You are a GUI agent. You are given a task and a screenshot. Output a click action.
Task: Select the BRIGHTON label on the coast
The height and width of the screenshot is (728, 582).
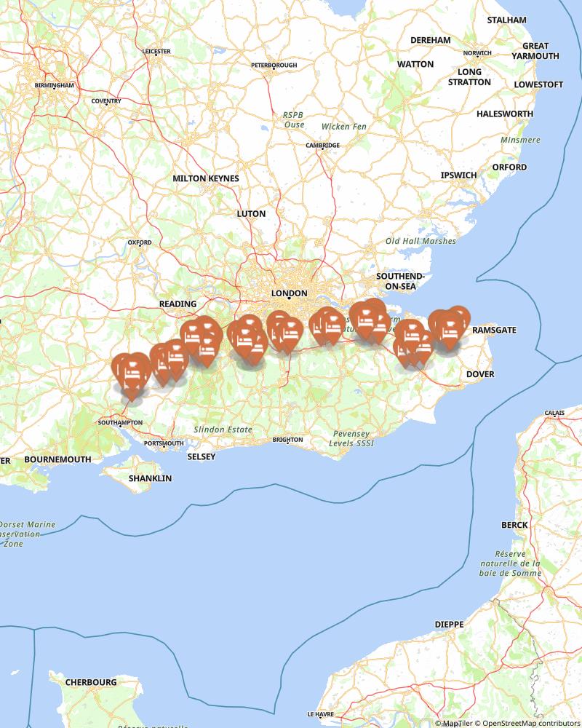tap(288, 440)
